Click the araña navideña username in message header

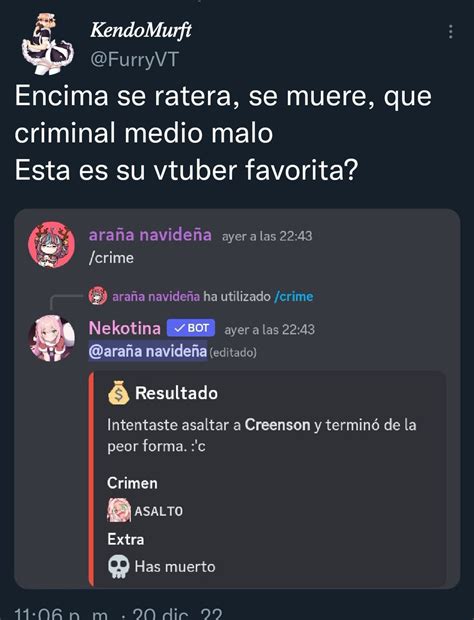pyautogui.click(x=150, y=235)
